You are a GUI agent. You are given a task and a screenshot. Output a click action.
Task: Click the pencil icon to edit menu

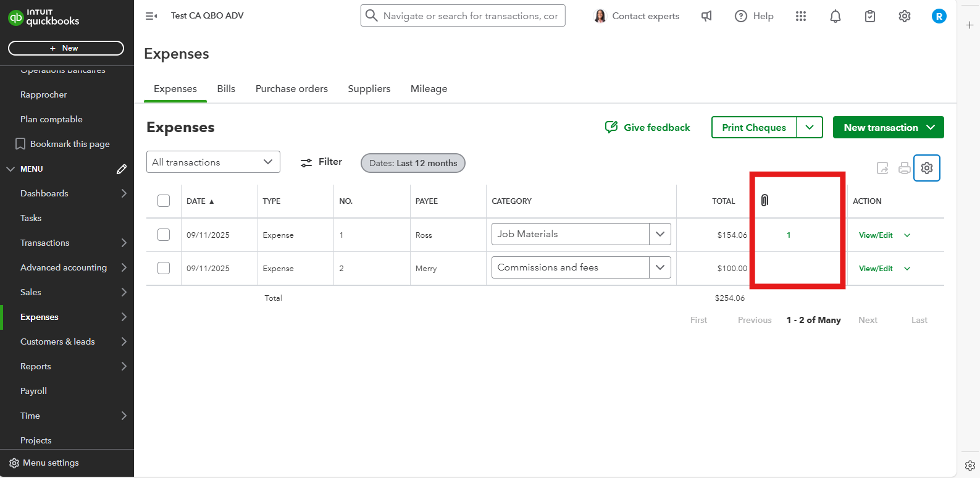coord(122,169)
